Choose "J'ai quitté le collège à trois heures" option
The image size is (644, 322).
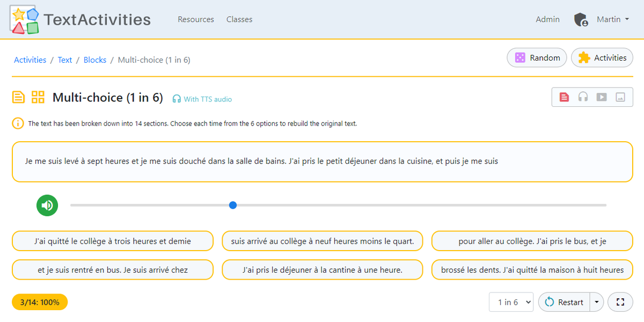coord(113,241)
